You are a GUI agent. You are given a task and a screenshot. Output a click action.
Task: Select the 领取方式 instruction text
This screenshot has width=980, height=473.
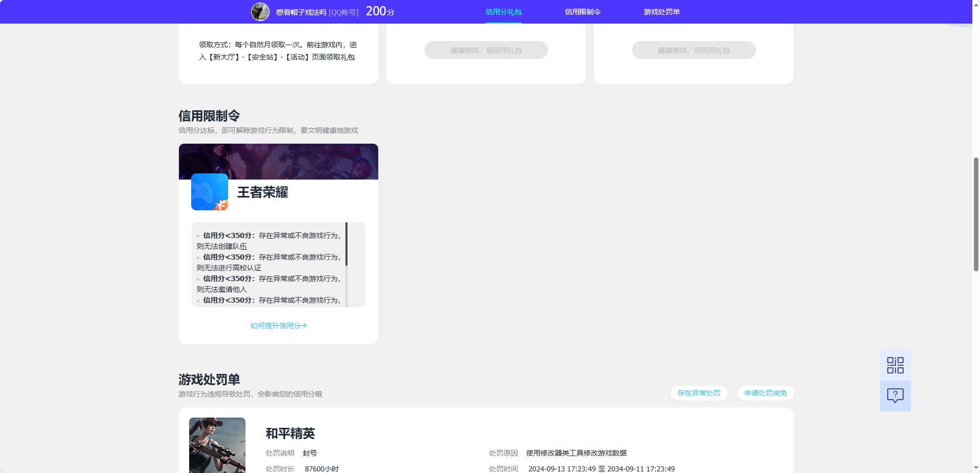click(x=278, y=51)
